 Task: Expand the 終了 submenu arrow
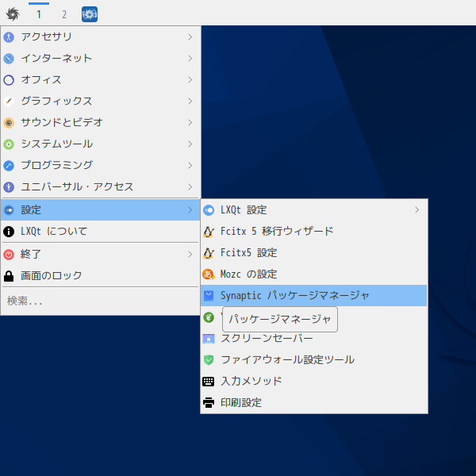190,254
